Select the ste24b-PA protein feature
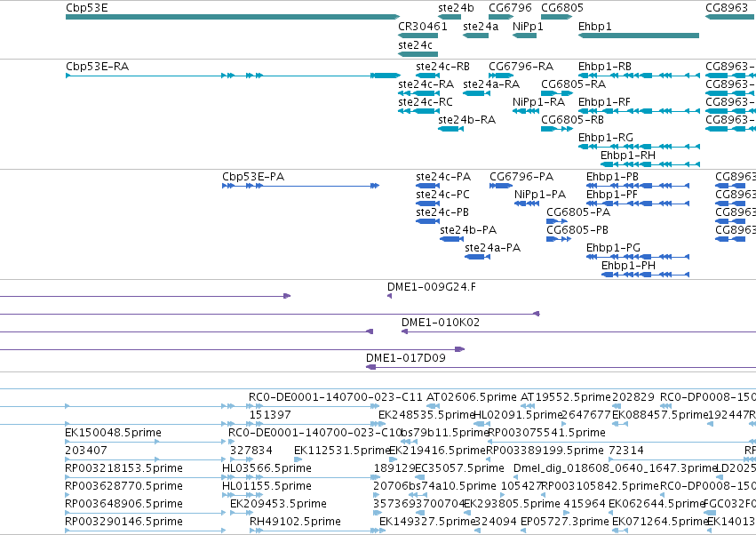 point(452,239)
